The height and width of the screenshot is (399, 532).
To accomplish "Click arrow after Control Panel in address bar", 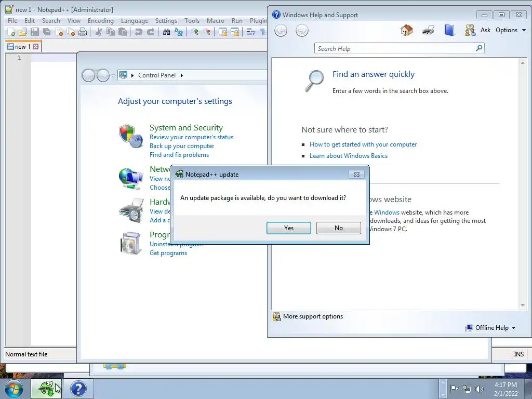I will click(x=182, y=75).
